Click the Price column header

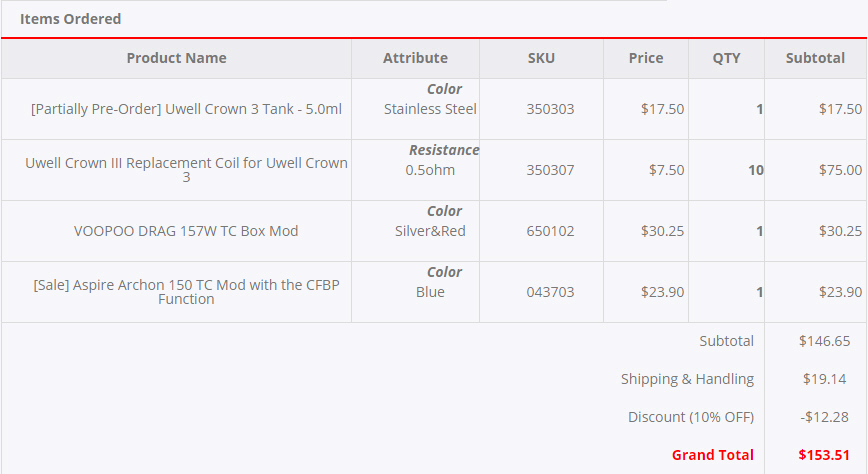[645, 58]
